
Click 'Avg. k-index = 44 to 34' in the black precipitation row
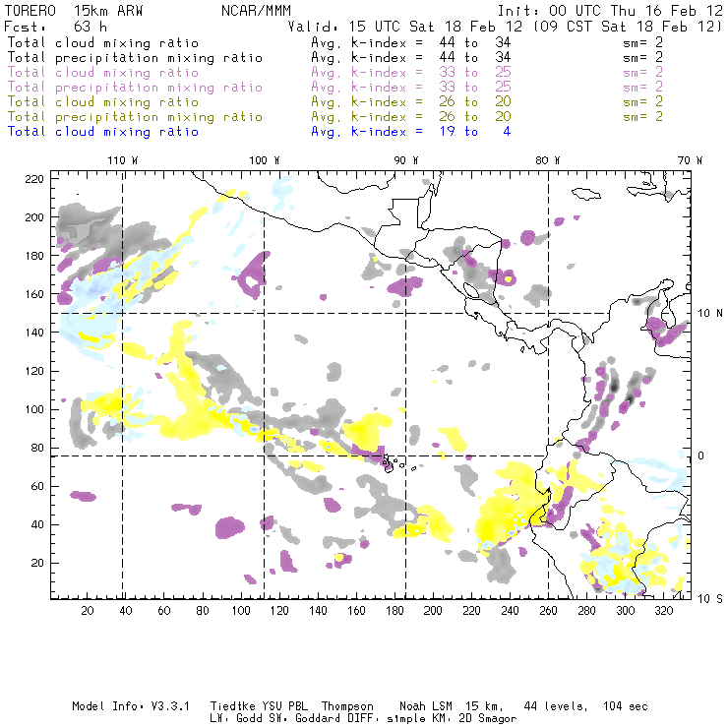[411, 58]
